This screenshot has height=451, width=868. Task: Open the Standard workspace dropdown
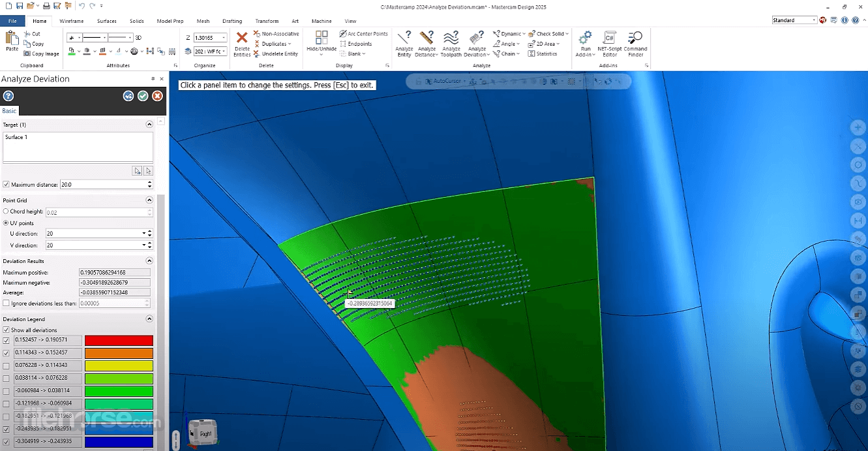[x=815, y=20]
